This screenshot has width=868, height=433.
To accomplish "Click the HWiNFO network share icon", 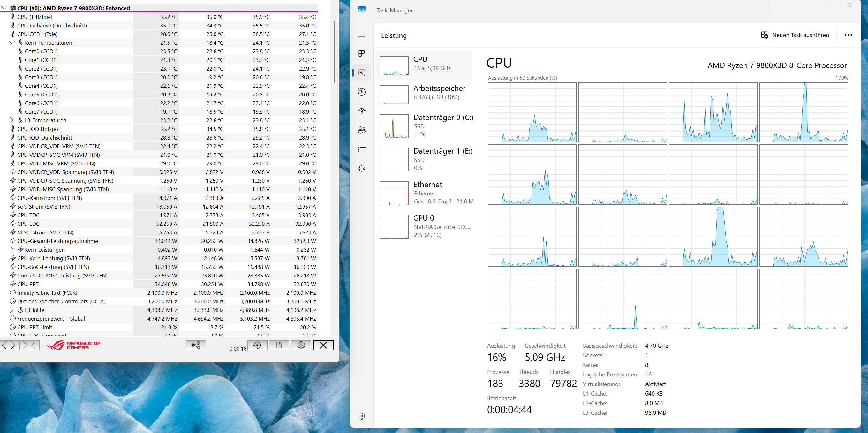I will pyautogui.click(x=195, y=345).
